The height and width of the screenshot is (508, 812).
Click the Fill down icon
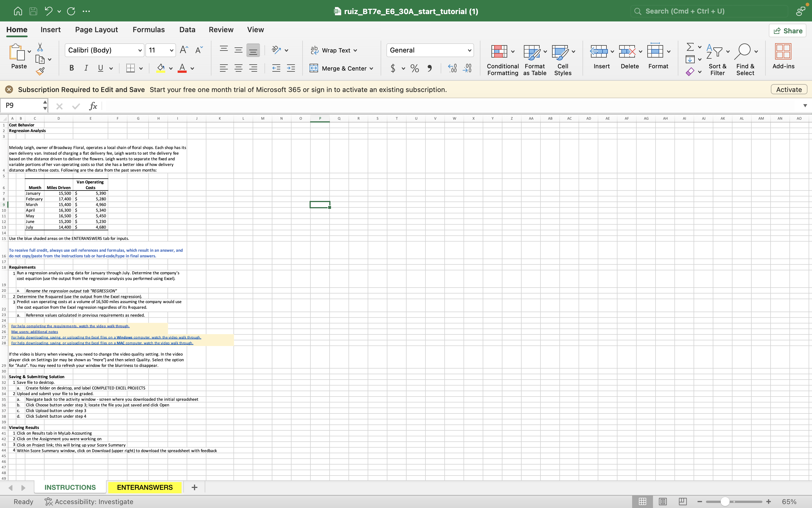click(x=690, y=60)
